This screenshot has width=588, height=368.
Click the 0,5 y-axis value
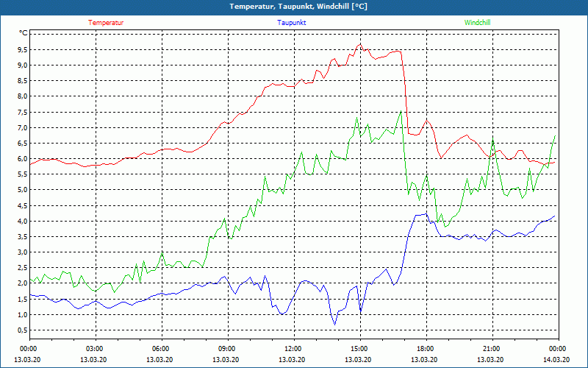coord(23,330)
